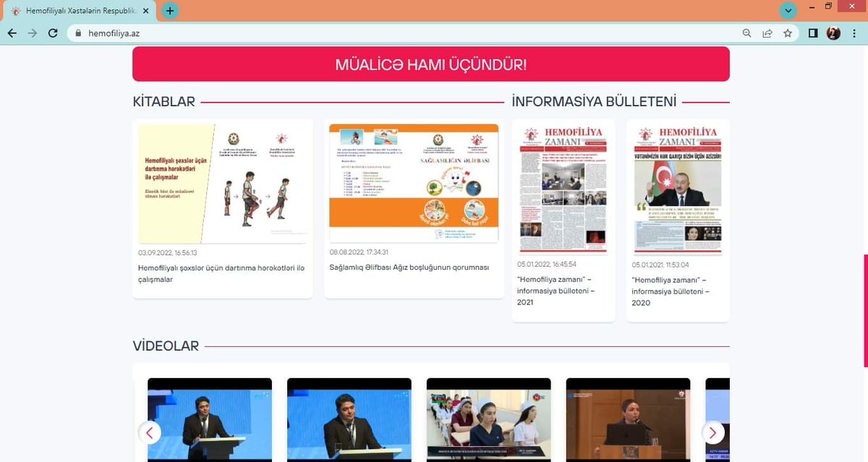This screenshot has height=462, width=868.
Task: Play the video of woman at laptop
Action: 628,419
